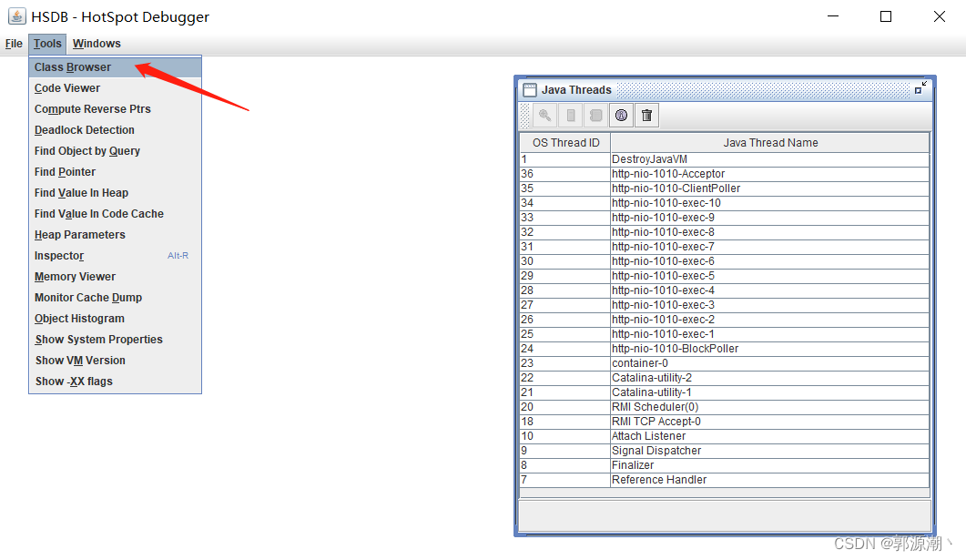Screen dimensions: 966x560
Task: Click the trash can toolbar icon
Action: [x=646, y=116]
